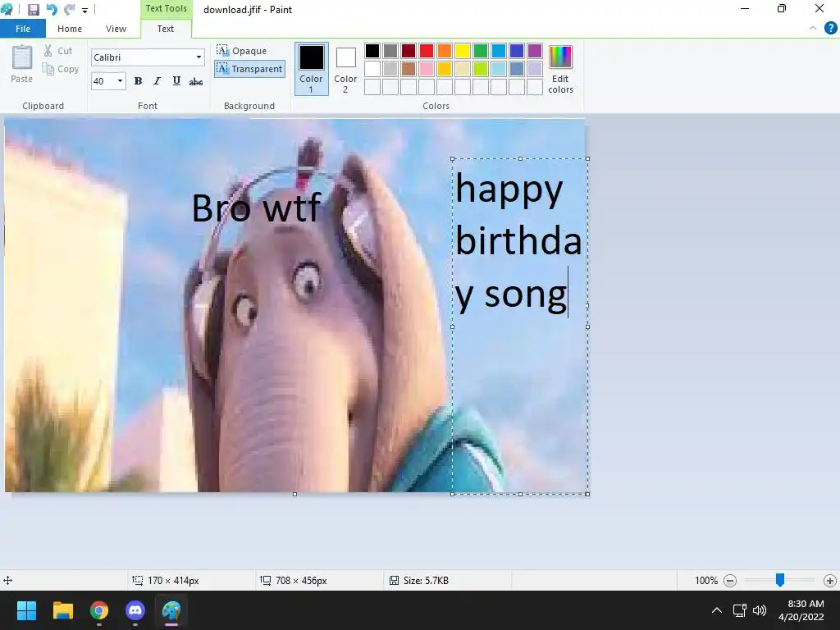Set text background to Transparent
The image size is (840, 630).
click(249, 69)
